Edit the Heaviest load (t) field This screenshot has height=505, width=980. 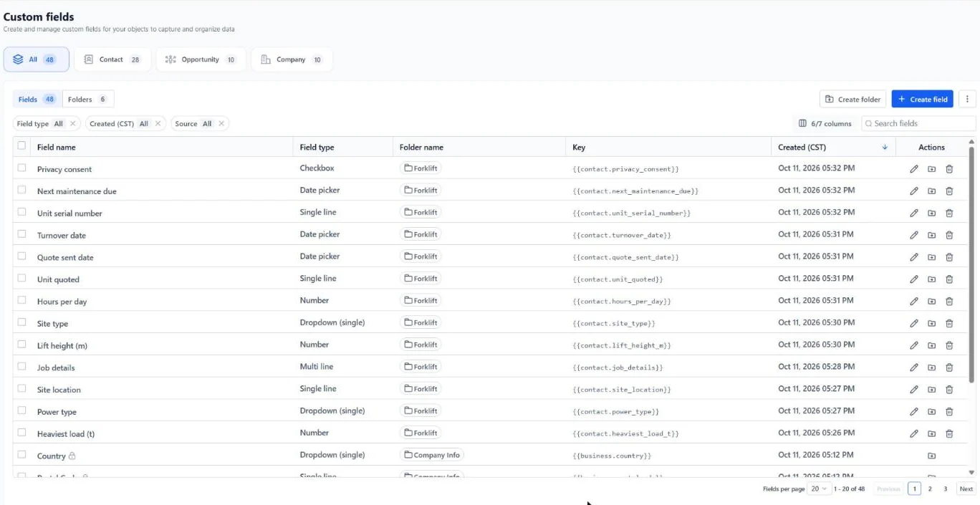pyautogui.click(x=914, y=433)
